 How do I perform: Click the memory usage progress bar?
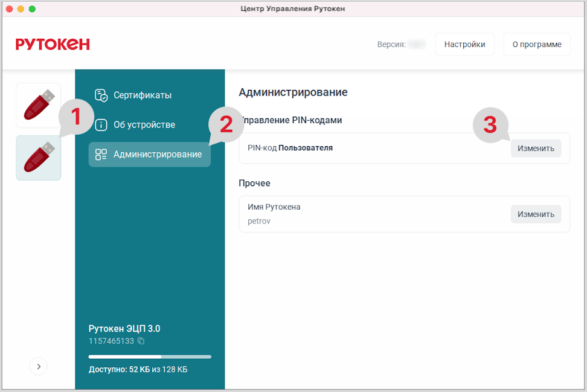tap(150, 357)
